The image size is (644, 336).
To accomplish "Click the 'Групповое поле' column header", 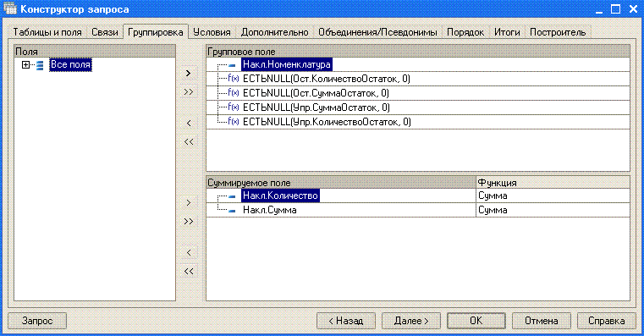I will pyautogui.click(x=418, y=52).
